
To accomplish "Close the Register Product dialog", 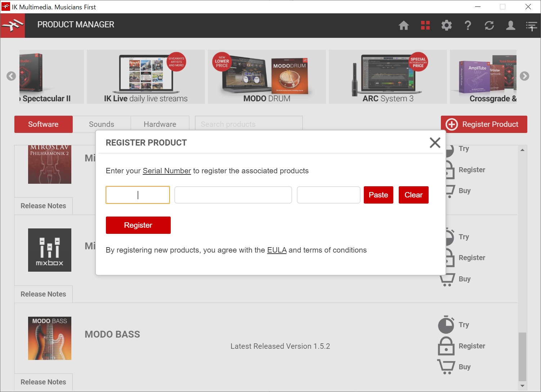I will [x=435, y=143].
